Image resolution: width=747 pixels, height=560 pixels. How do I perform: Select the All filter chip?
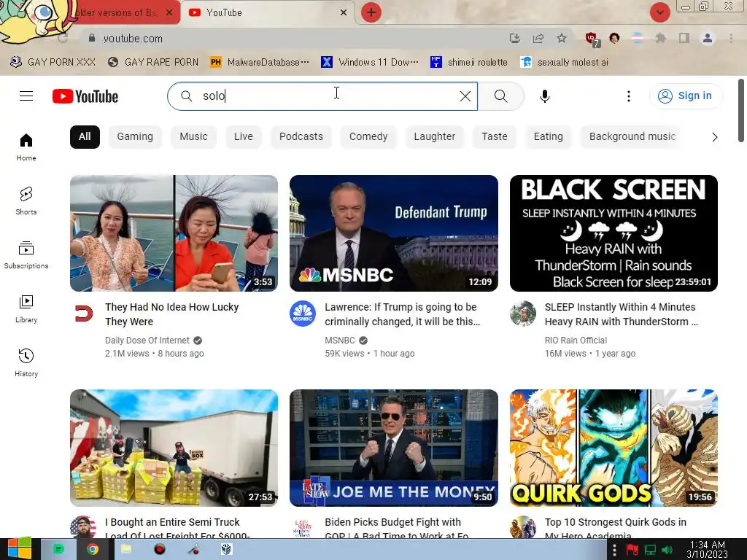(x=85, y=136)
